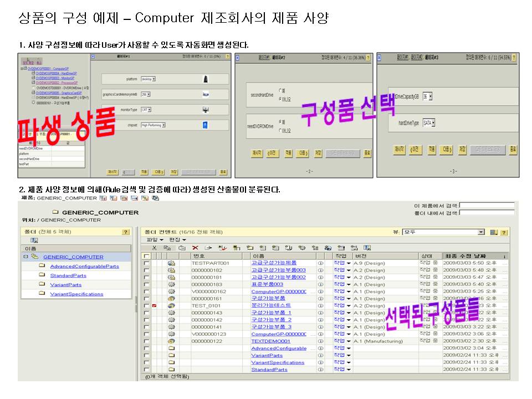Open the monitorType dropdown showing CRT
The image size is (532, 399).
click(146, 110)
